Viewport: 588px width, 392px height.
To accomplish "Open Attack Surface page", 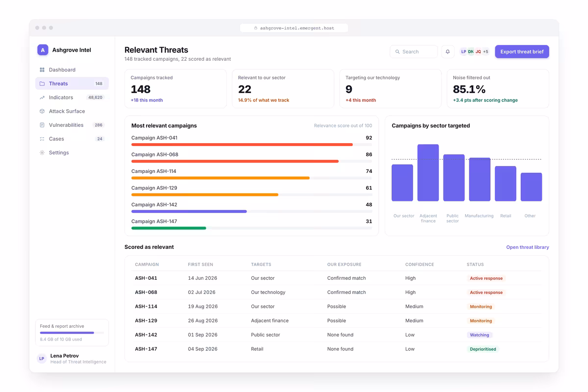I will click(72, 111).
